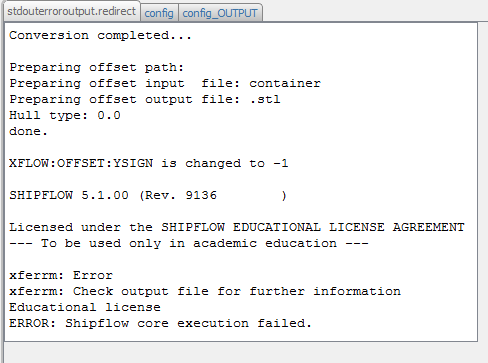Click 'EDUCATIONAL LICENSE AGREEMENT' text
Image resolution: width=488 pixels, height=363 pixels.
[x=349, y=227]
